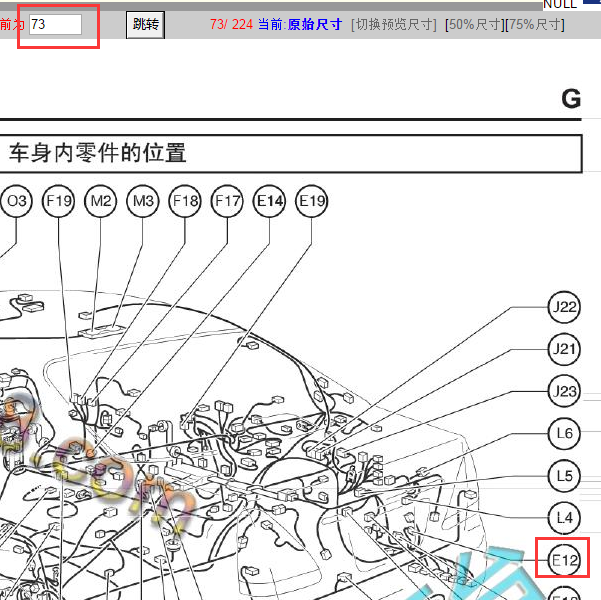Select the 50%尺寸 size link
Viewport: 601px width, 600px height.
click(x=475, y=25)
